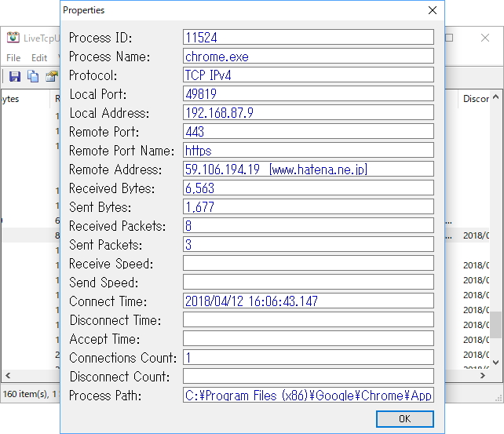Close the Properties dialog with X
Image resolution: width=504 pixels, height=434 pixels.
tap(433, 10)
